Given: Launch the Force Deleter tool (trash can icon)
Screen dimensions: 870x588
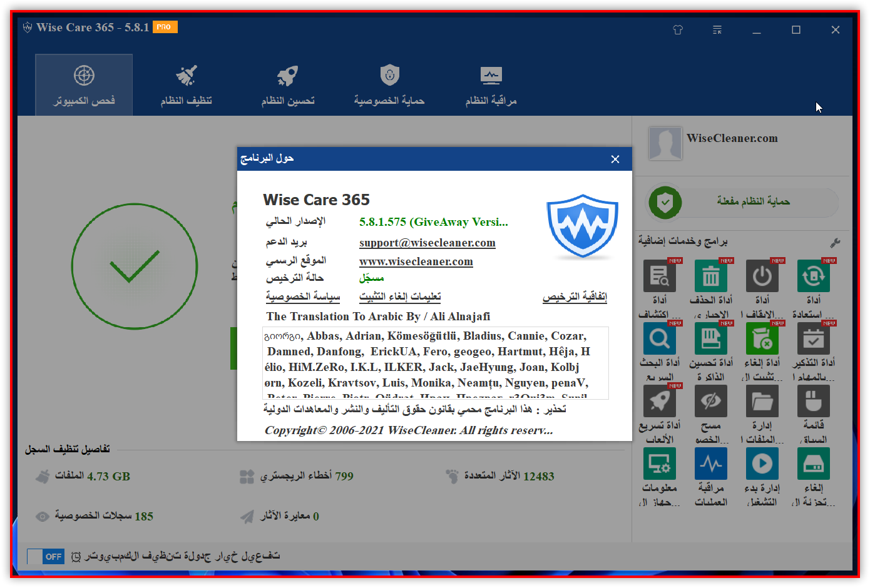Looking at the screenshot, I should 711,276.
